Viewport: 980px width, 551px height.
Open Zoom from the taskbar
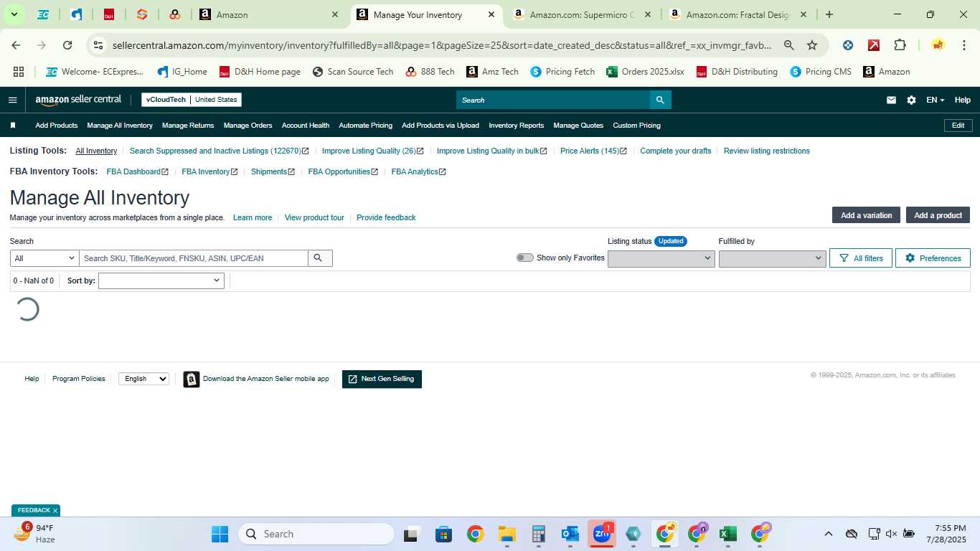coord(602,534)
